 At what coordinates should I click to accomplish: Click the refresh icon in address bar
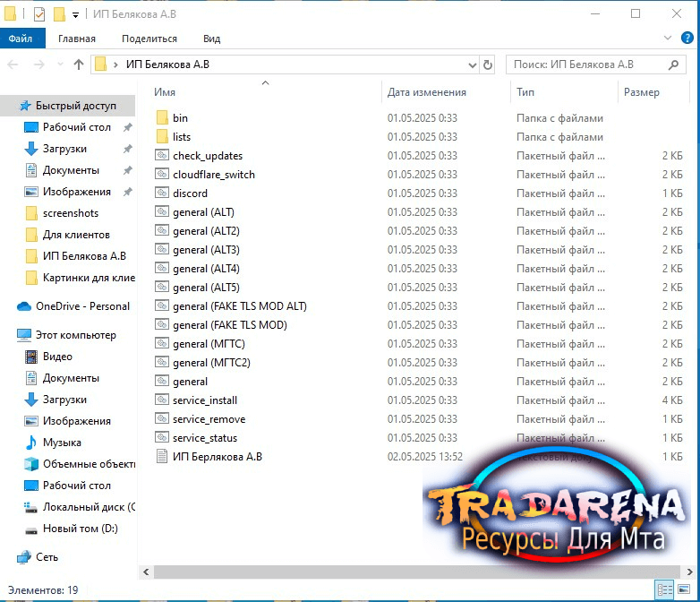[x=488, y=64]
